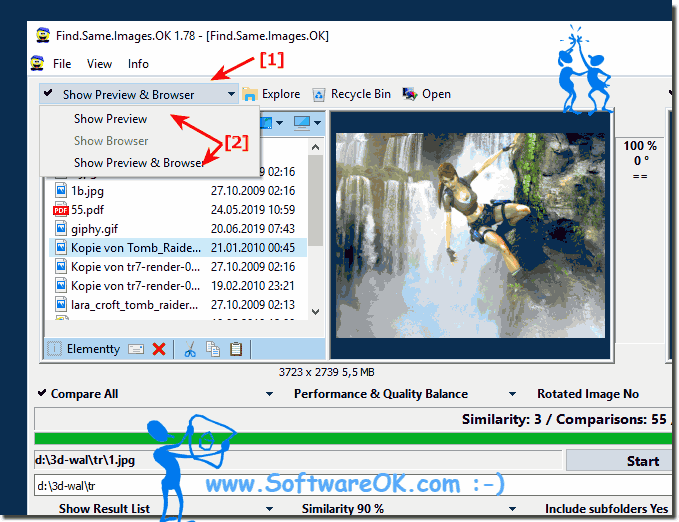Click the Open image icon
The image size is (679, 522).
(410, 94)
